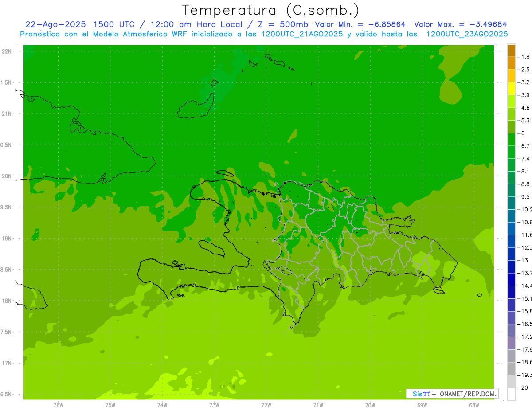The height and width of the screenshot is (411, 532).
Task: Click the "-20" colorbar value
Action: point(522,388)
